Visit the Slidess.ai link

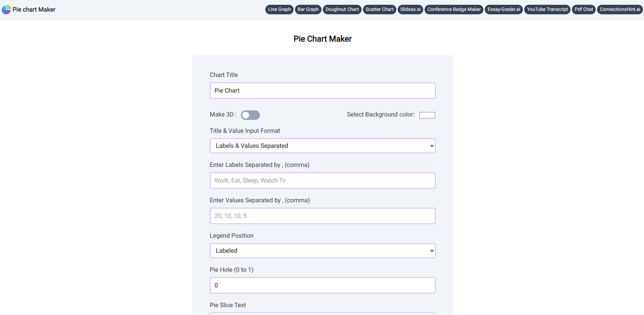[410, 10]
